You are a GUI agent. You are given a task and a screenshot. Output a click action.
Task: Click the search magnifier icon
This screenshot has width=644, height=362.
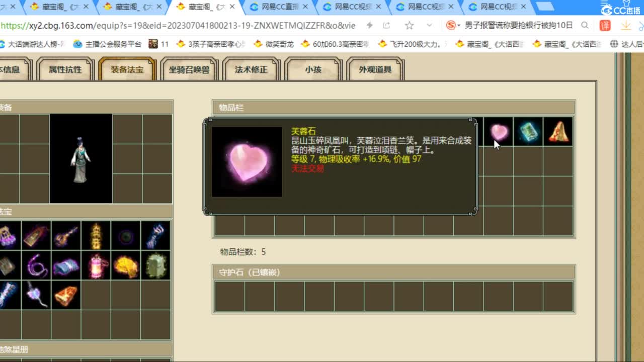585,25
